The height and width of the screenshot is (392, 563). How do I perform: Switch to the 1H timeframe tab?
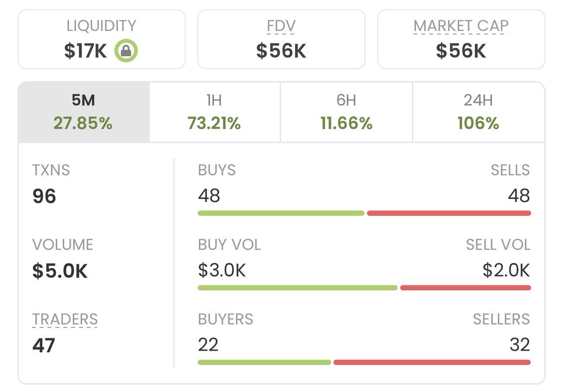click(x=214, y=112)
